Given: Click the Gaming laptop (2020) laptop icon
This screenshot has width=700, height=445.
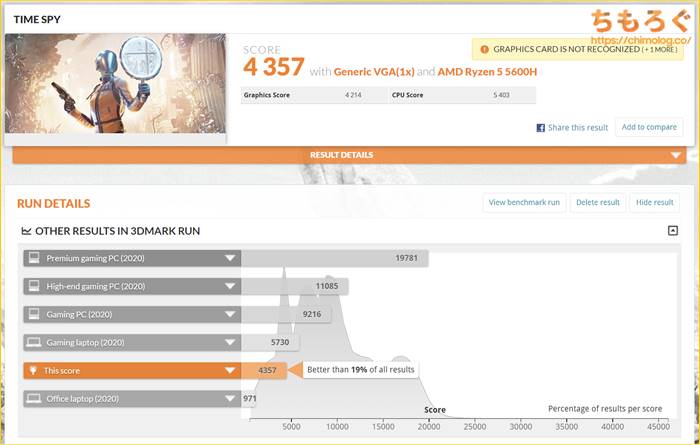Looking at the screenshot, I should pos(34,342).
